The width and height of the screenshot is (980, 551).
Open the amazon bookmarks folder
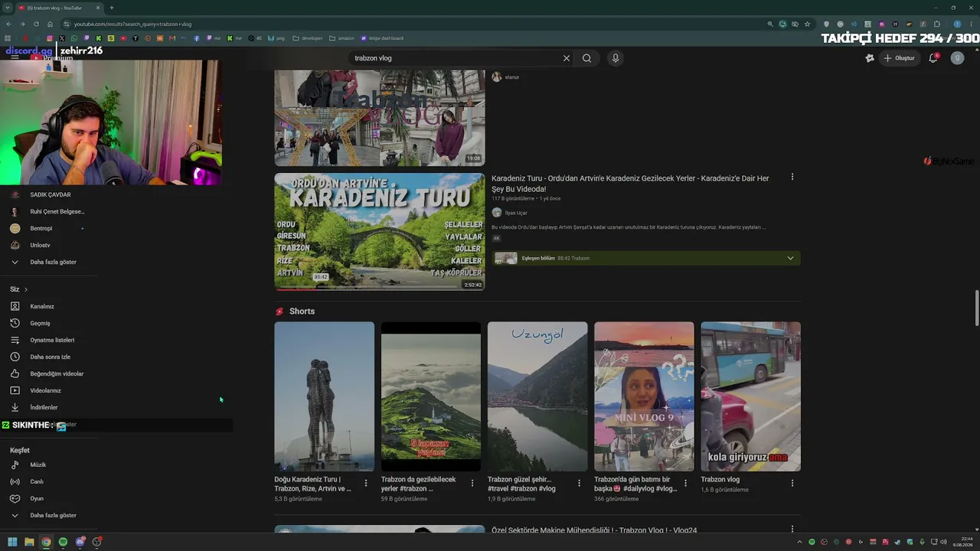341,38
